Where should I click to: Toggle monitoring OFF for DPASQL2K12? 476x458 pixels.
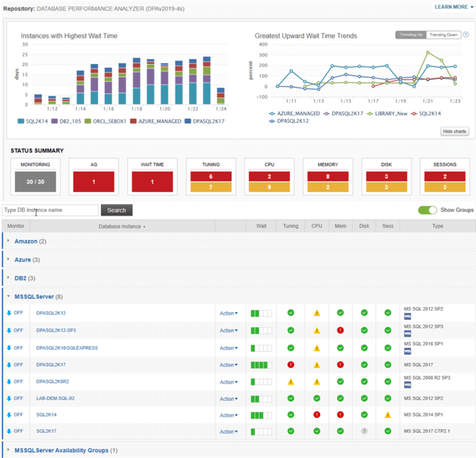click(x=15, y=313)
